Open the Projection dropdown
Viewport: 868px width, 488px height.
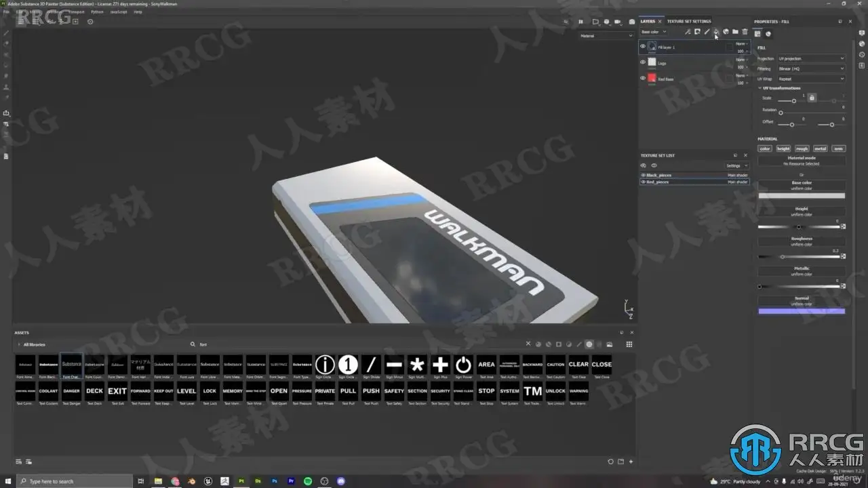point(811,58)
